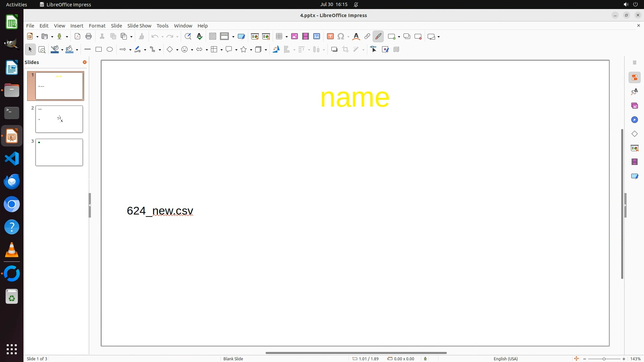The width and height of the screenshot is (644, 362).
Task: Open Stars and Banners dropdown arrow
Action: [251, 50]
